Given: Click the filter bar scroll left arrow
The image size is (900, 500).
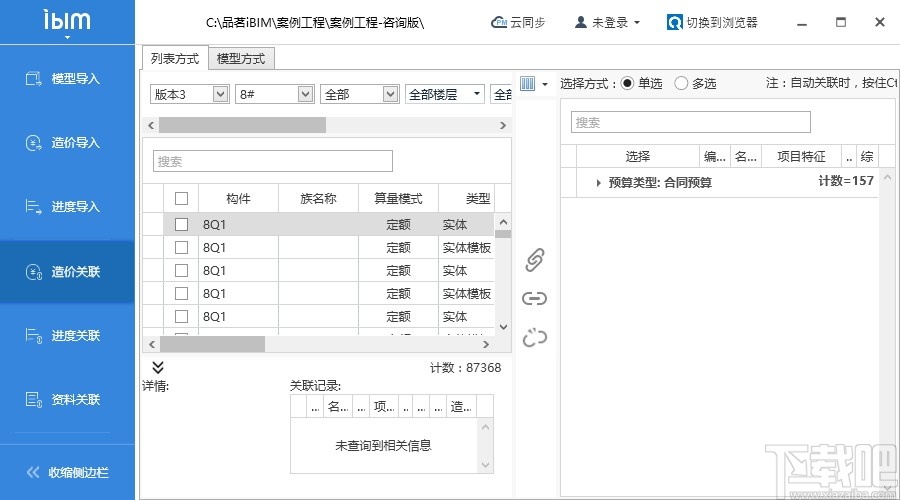Looking at the screenshot, I should [x=151, y=125].
